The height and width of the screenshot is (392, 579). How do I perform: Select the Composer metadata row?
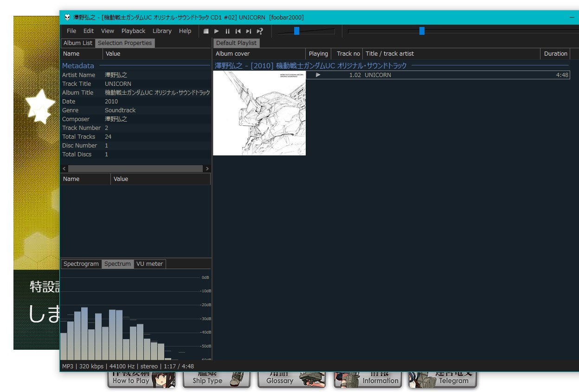tap(136, 119)
